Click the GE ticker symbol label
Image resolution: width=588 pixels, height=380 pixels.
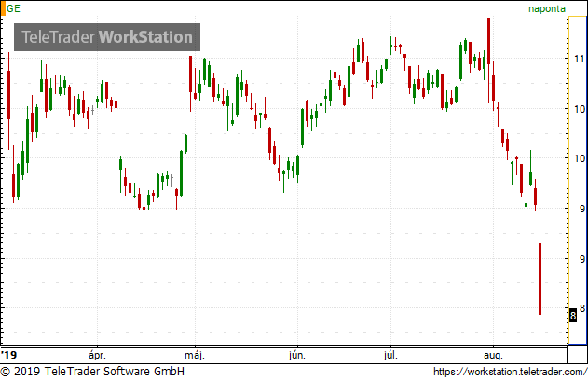(x=13, y=8)
